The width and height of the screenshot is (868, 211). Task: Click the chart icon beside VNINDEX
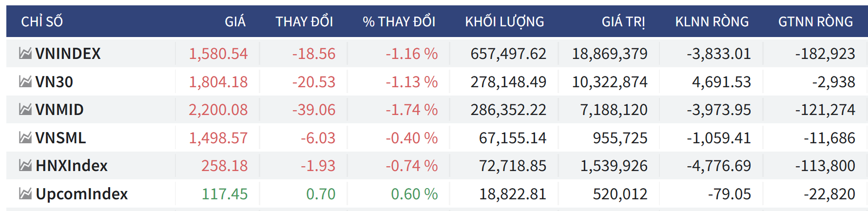point(25,53)
